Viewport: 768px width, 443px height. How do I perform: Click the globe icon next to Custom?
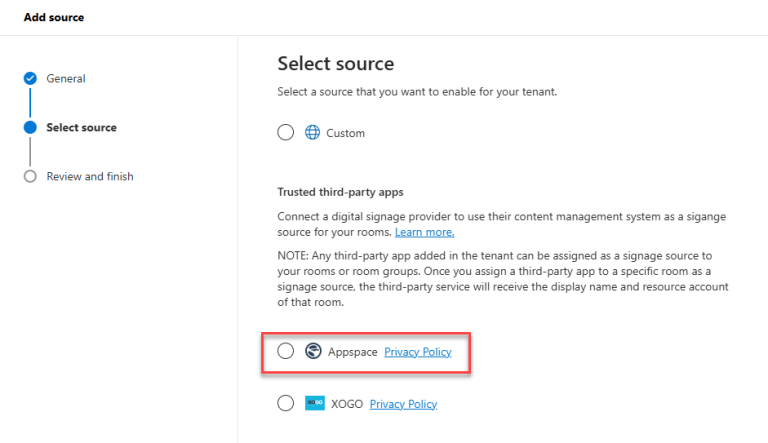click(312, 133)
